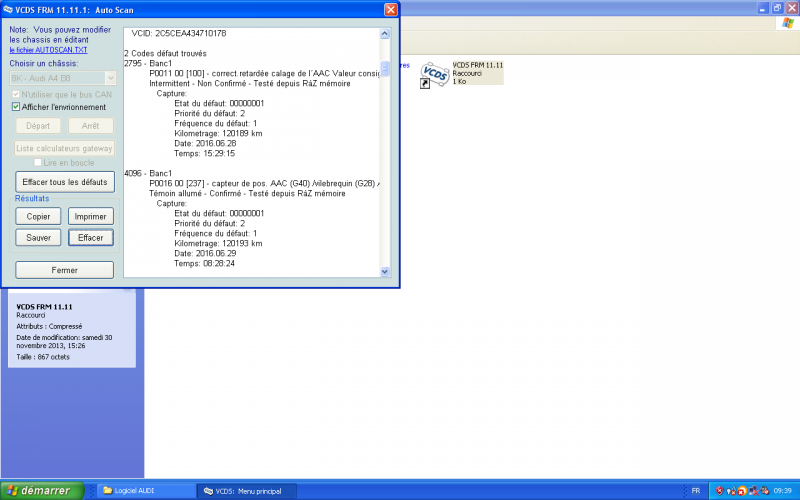800x500 pixels.
Task: Click the VCDS icon in the Auto Scan title bar
Action: coord(8,8)
